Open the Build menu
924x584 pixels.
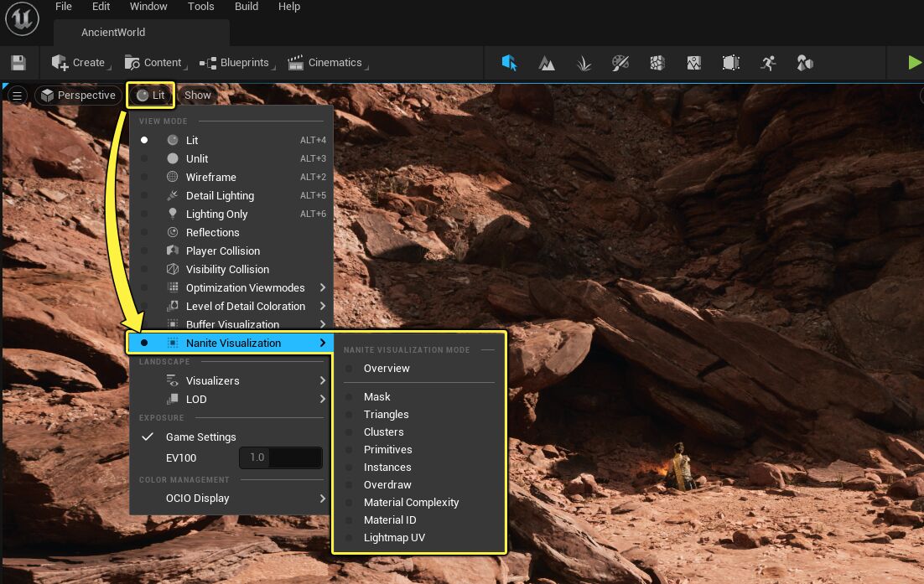tap(247, 7)
